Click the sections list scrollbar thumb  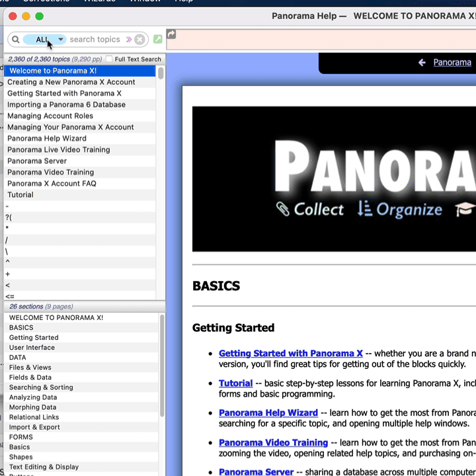(162, 366)
